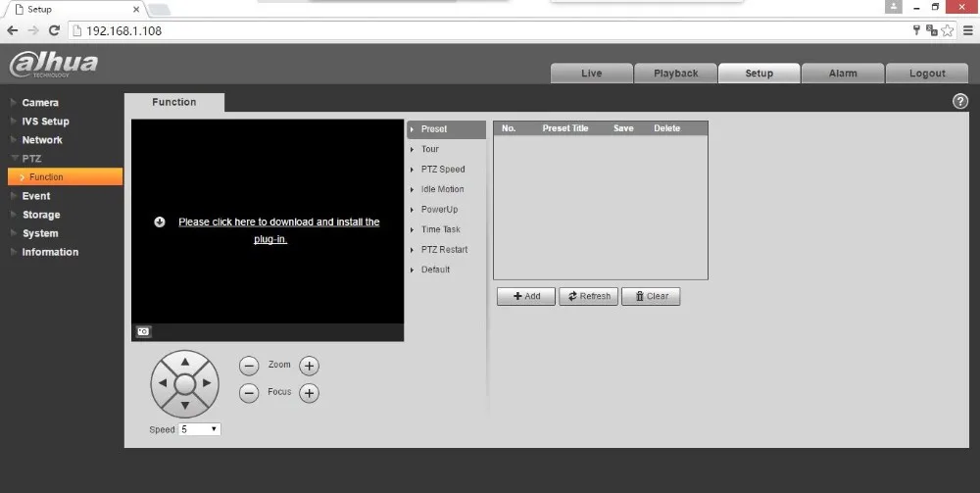
Task: Bookmark the page with the star icon
Action: click(948, 30)
